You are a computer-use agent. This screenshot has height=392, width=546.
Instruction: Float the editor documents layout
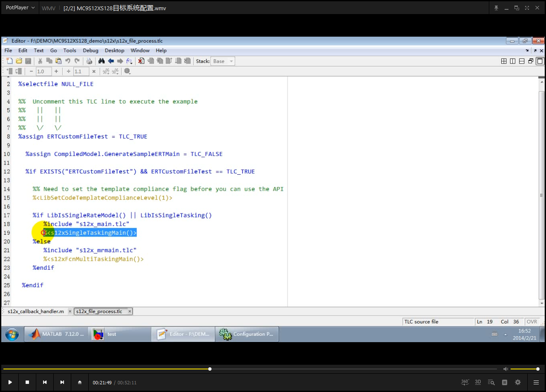point(531,61)
